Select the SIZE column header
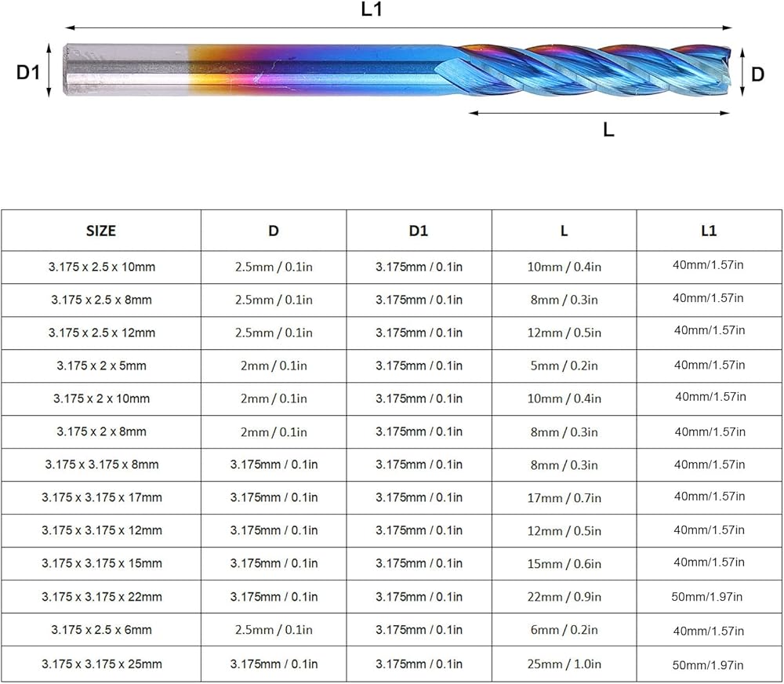The image size is (784, 684). (x=101, y=231)
